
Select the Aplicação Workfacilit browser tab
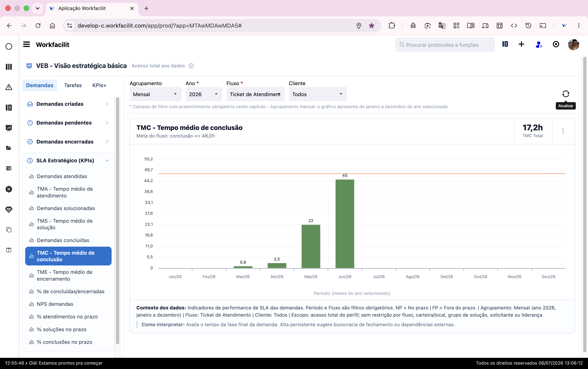point(92,8)
